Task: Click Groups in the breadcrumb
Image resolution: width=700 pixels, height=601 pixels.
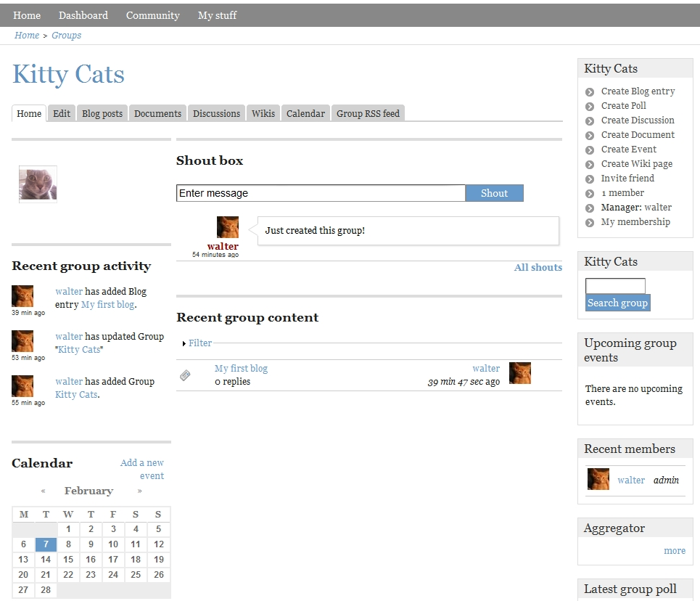Action: 67,36
